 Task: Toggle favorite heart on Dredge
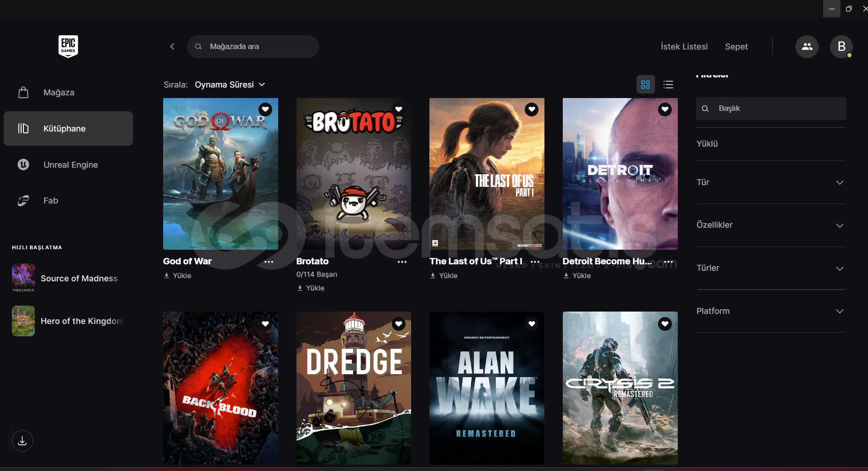coord(399,324)
